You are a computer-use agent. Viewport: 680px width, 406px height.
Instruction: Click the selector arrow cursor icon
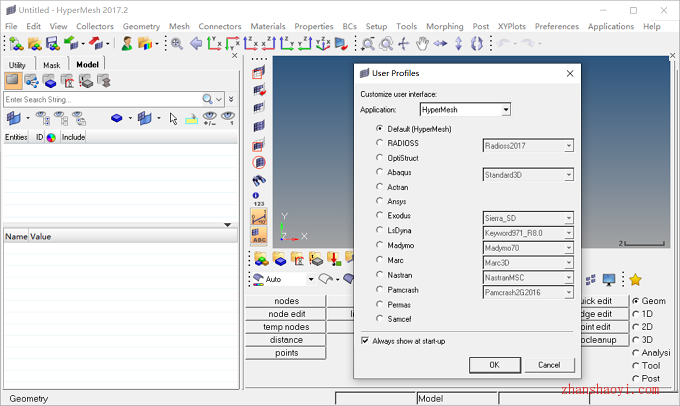[x=173, y=118]
